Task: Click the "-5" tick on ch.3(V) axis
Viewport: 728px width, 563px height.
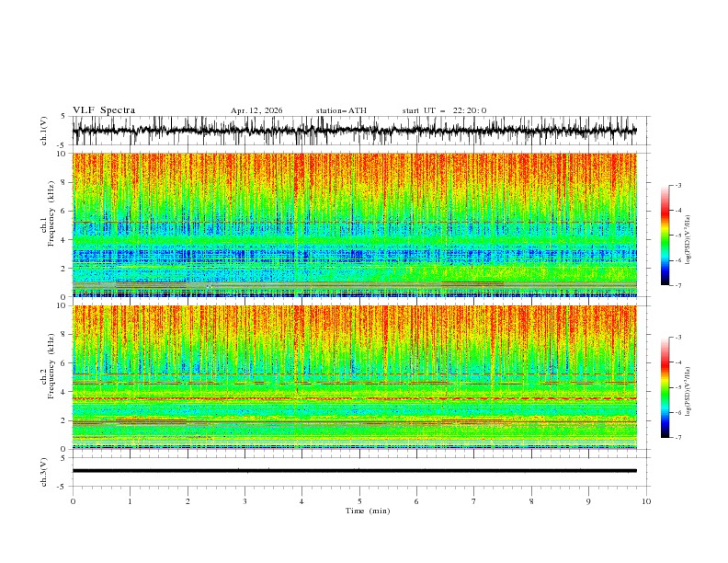Action: point(63,487)
